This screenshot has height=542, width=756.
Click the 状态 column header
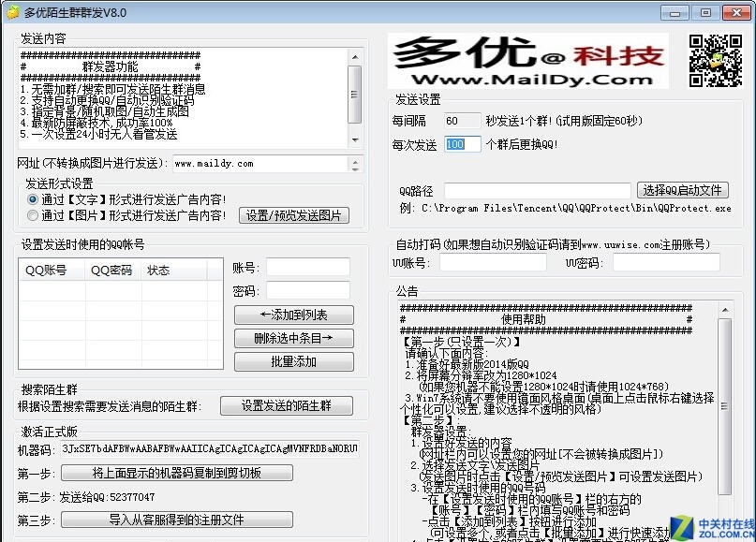click(x=174, y=271)
